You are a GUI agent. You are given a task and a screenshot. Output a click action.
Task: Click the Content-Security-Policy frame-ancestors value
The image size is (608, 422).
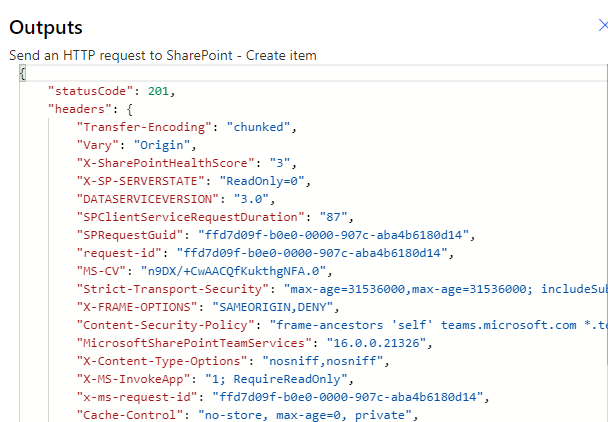pyautogui.click(x=430, y=325)
